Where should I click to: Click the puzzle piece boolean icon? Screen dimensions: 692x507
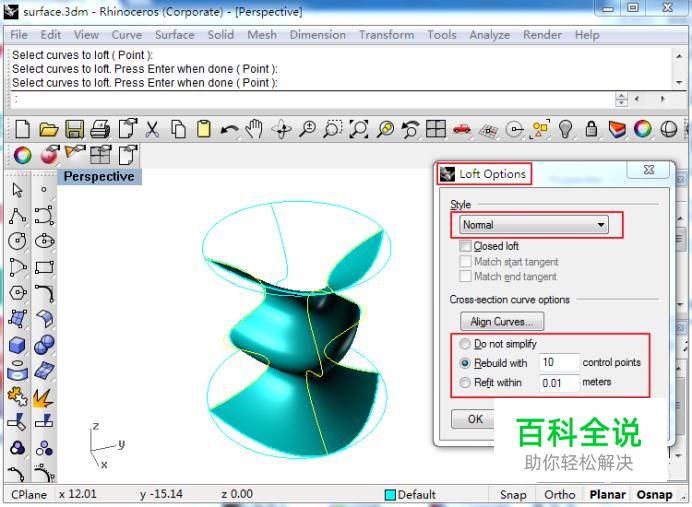pos(18,396)
